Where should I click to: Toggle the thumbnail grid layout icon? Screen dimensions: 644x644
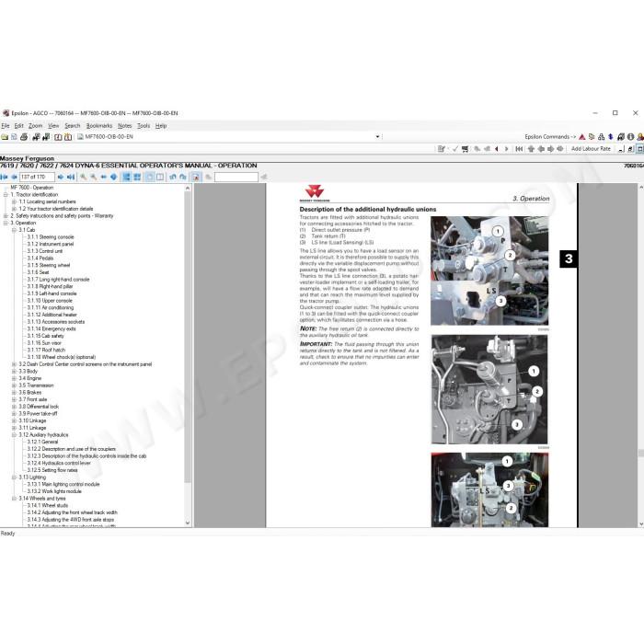coord(137,177)
